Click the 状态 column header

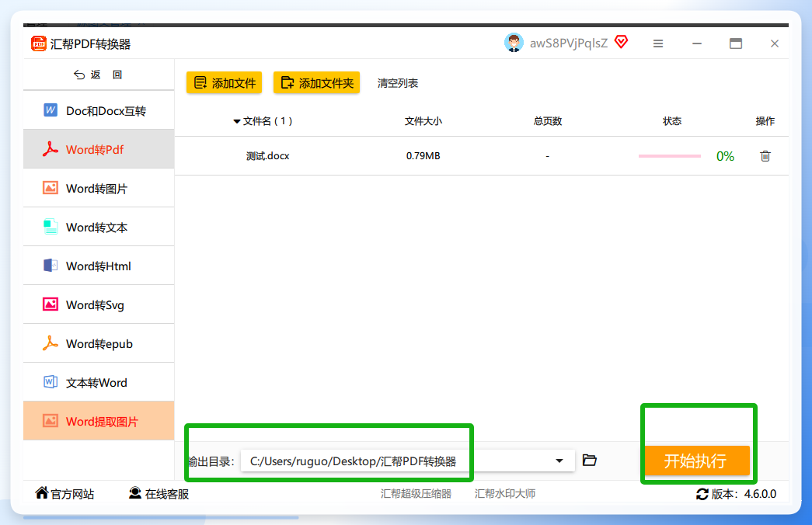click(x=671, y=121)
